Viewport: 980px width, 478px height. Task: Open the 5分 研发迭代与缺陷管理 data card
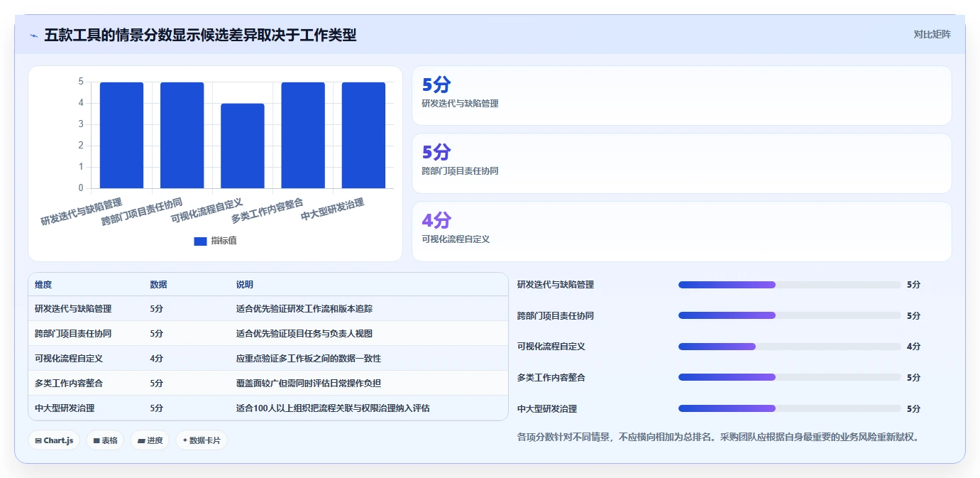pyautogui.click(x=681, y=96)
